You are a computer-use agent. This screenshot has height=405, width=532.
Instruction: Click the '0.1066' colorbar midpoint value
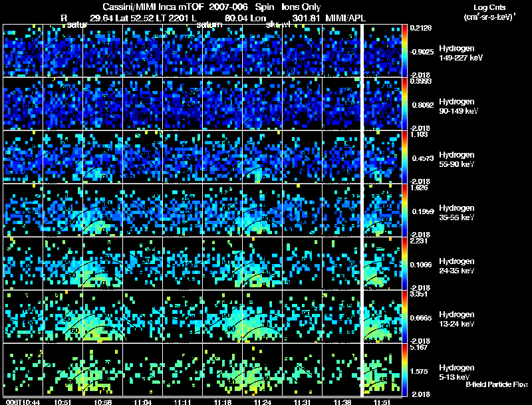point(421,265)
